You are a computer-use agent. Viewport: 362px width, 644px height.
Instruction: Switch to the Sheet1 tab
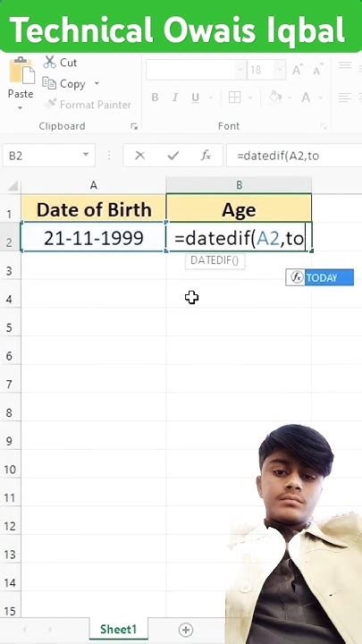click(x=118, y=629)
